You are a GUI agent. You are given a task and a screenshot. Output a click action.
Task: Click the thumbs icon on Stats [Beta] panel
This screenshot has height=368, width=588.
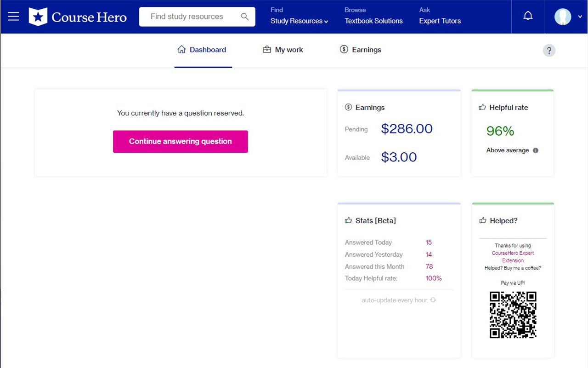(348, 220)
